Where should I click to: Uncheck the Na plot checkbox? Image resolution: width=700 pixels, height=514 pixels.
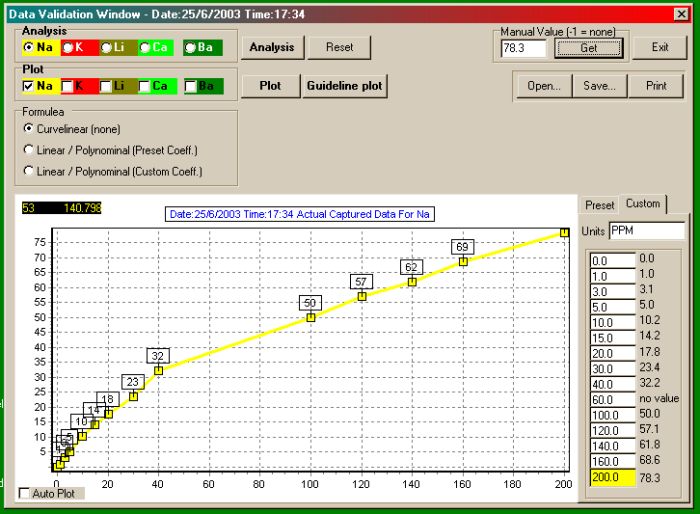tap(28, 87)
